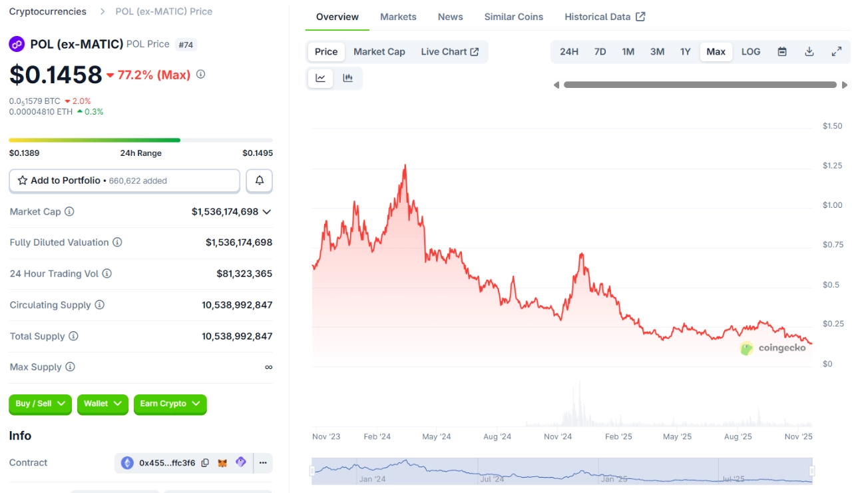
Task: Open the Buy / Sell dropdown
Action: pyautogui.click(x=40, y=404)
